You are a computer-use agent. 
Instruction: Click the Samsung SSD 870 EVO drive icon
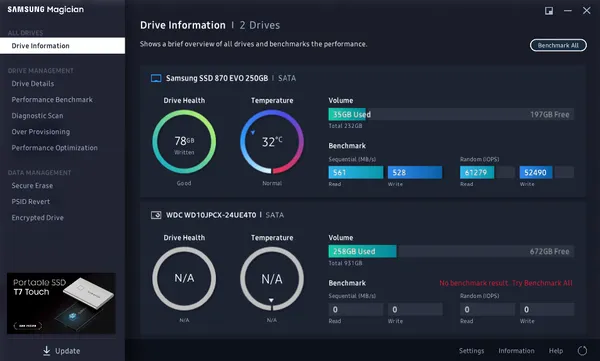tap(156, 78)
